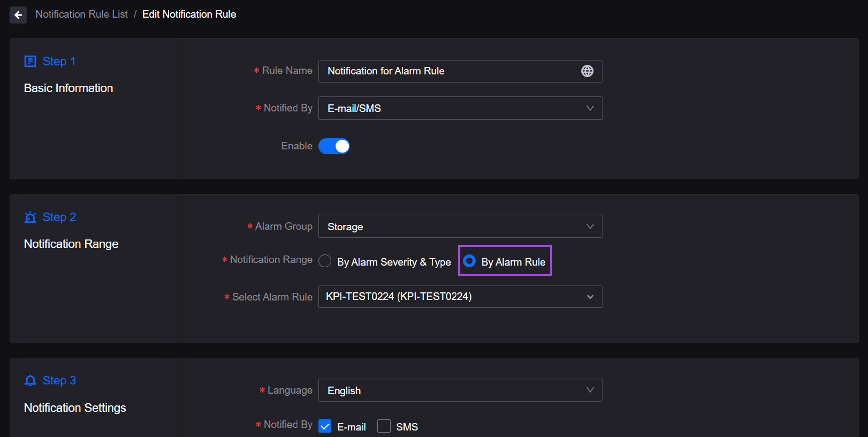Click Edit Notification Rule breadcrumb text
Viewport: 868px width, 437px height.
click(x=189, y=14)
